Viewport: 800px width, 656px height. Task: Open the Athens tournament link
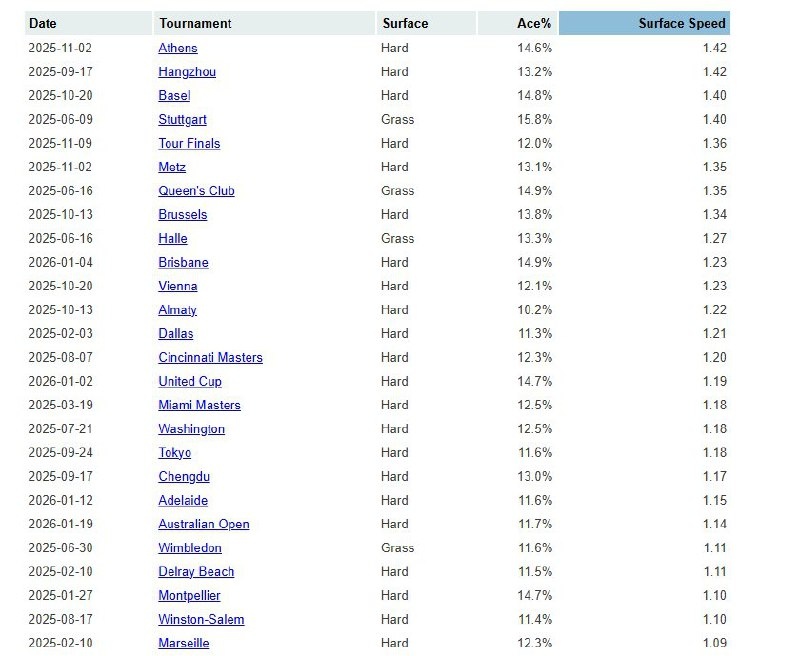[x=178, y=48]
